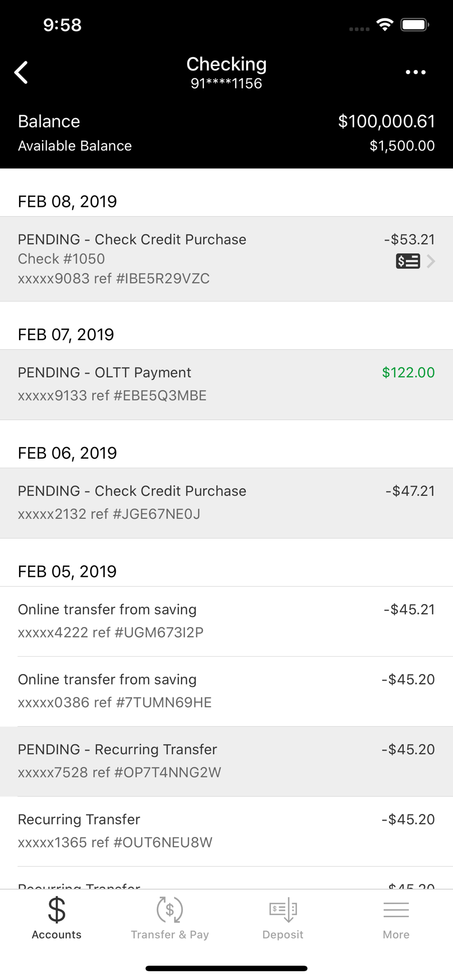Tap the Accounts dollar sign icon
This screenshot has height=980, width=453.
(57, 910)
